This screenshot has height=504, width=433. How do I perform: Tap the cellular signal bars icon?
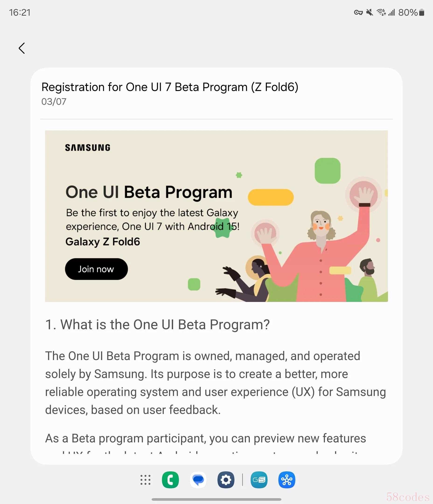tap(391, 12)
